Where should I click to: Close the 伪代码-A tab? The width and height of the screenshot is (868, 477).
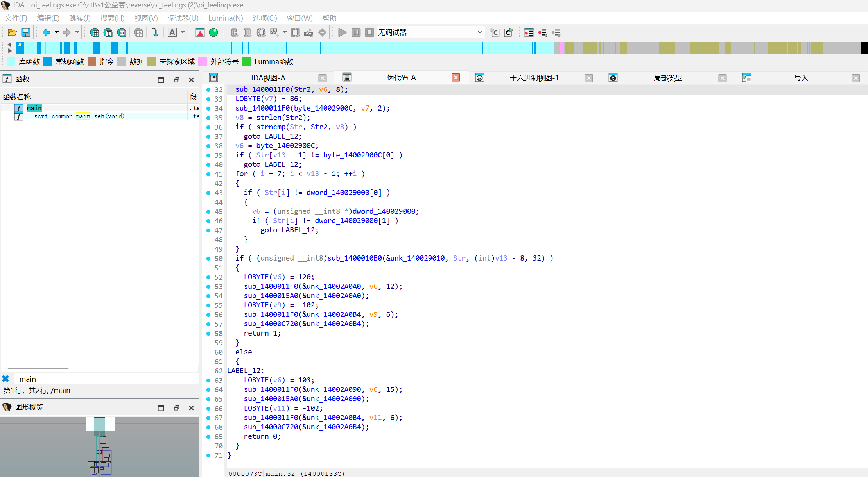456,77
